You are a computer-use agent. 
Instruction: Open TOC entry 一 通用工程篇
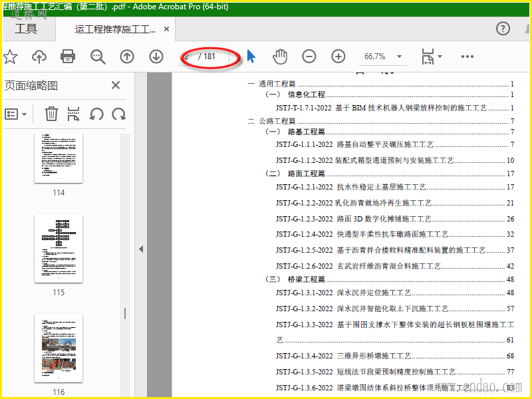pos(381,84)
